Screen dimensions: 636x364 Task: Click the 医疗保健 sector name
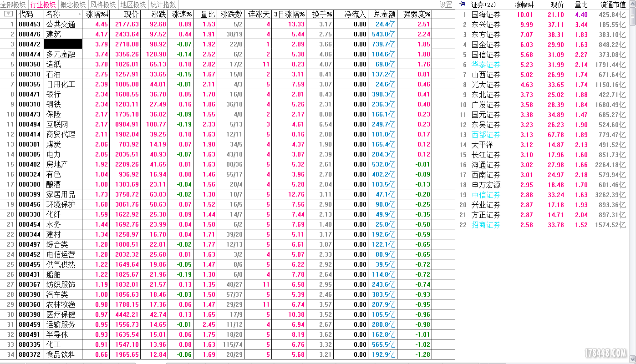(61, 314)
